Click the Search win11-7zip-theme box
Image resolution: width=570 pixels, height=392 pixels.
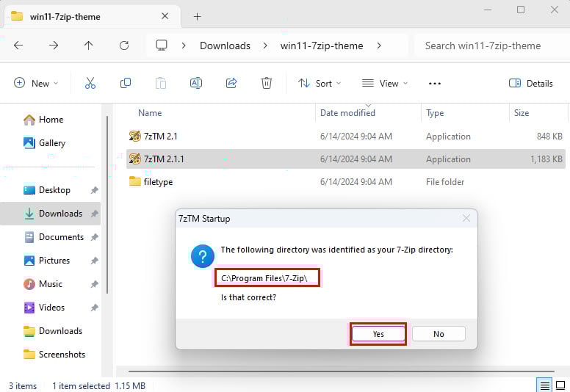pos(491,46)
